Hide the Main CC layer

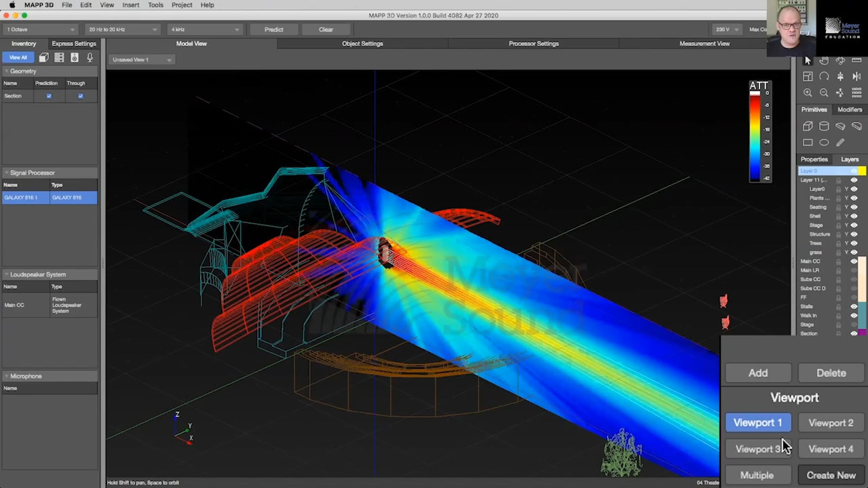click(x=854, y=261)
